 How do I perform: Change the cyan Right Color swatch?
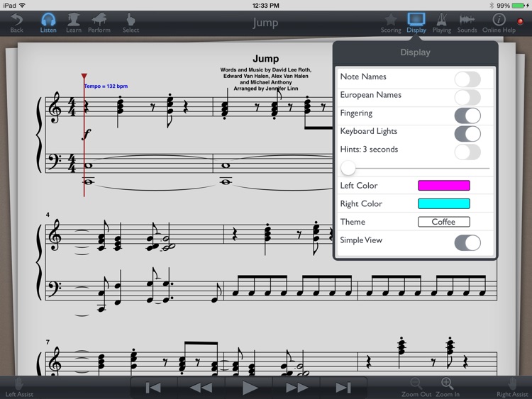pyautogui.click(x=444, y=203)
